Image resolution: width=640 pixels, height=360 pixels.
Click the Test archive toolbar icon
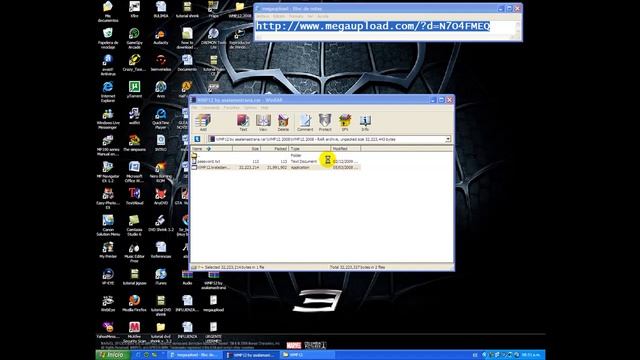pos(243,122)
